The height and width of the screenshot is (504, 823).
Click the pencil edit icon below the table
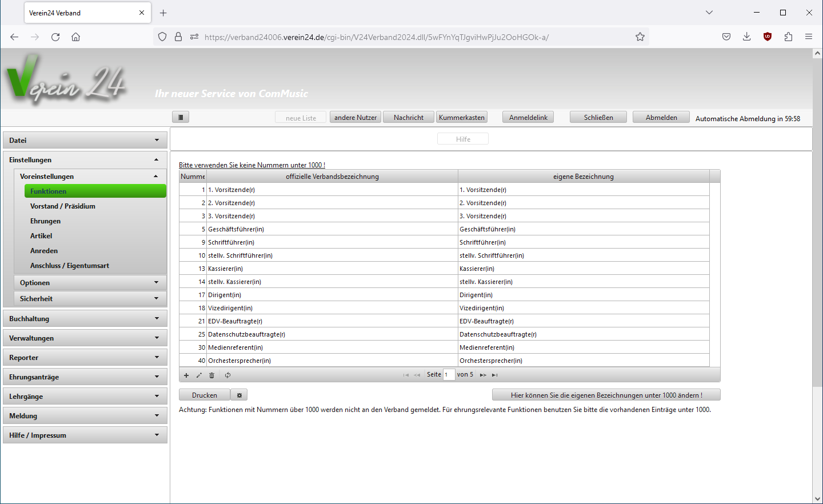199,375
